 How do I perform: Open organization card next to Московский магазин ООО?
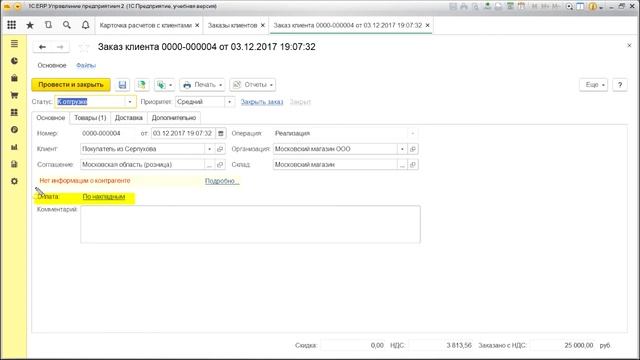[413, 149]
